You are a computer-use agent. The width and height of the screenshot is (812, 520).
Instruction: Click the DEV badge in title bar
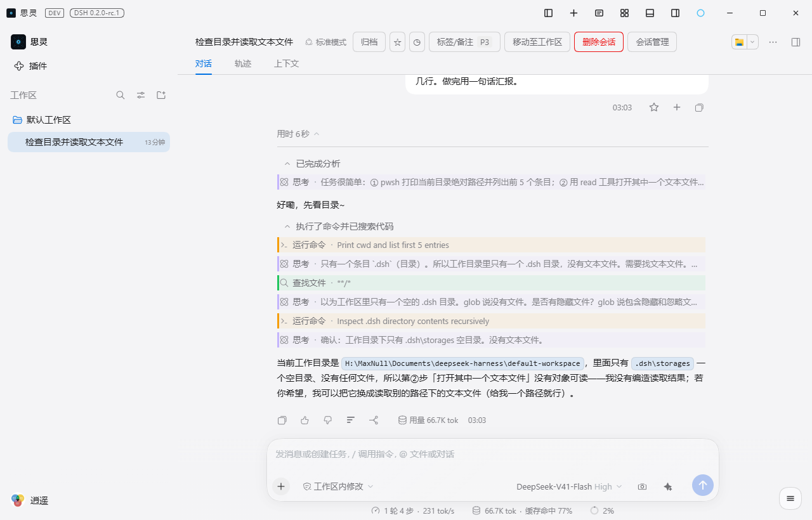point(55,13)
